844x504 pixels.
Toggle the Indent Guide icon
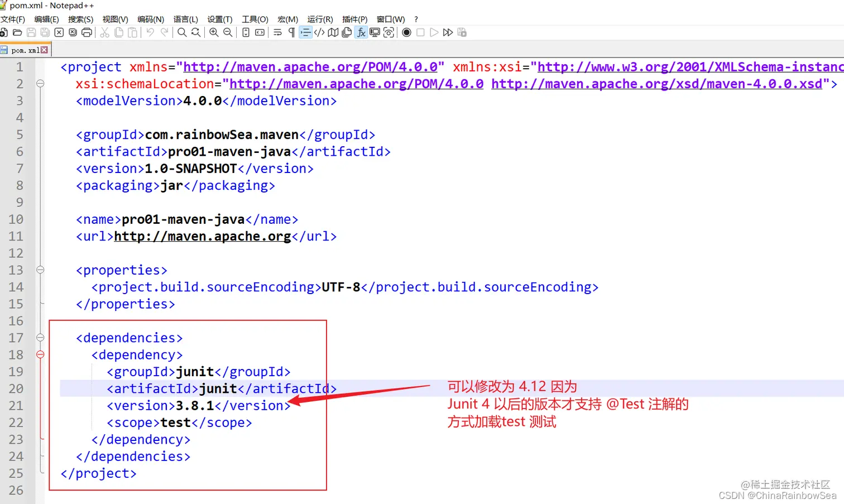click(x=305, y=32)
